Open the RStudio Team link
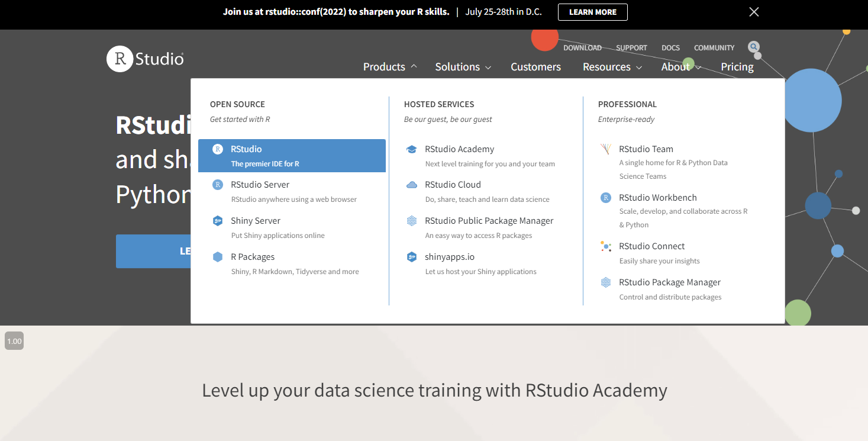This screenshot has height=441, width=868. pyautogui.click(x=646, y=149)
